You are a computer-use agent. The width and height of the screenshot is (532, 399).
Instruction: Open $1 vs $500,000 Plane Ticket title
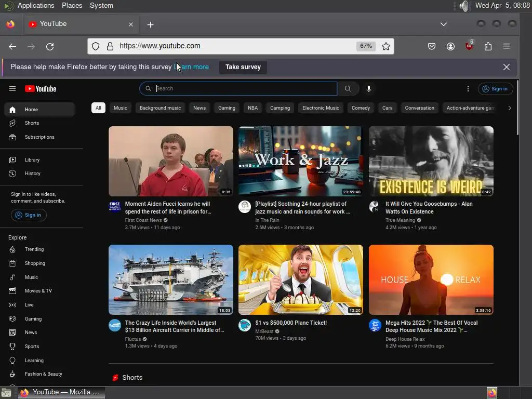point(291,323)
